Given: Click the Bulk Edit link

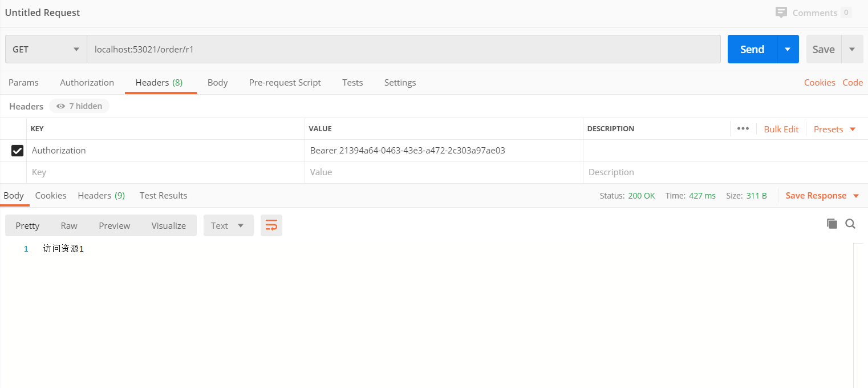Looking at the screenshot, I should [781, 129].
